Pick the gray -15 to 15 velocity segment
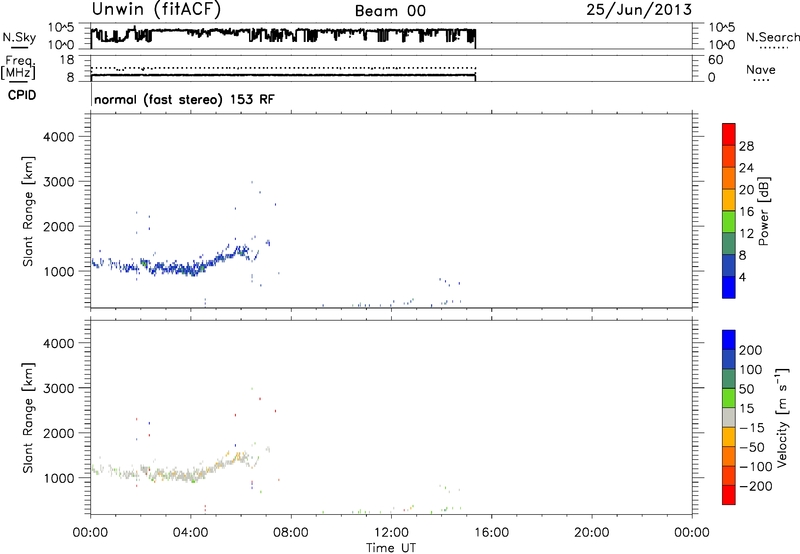The width and height of the screenshot is (800, 554). pyautogui.click(x=729, y=418)
